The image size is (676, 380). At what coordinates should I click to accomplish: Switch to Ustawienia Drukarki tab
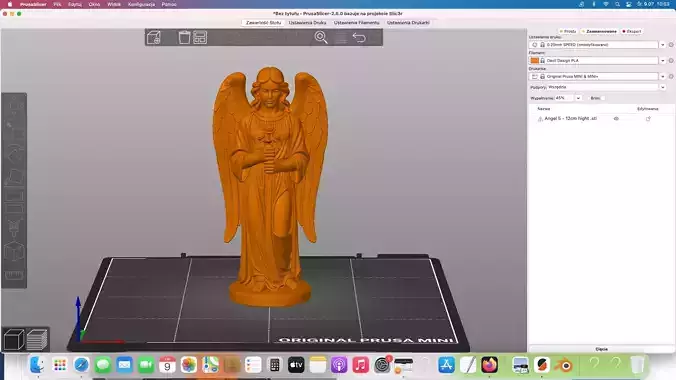pyautogui.click(x=408, y=22)
